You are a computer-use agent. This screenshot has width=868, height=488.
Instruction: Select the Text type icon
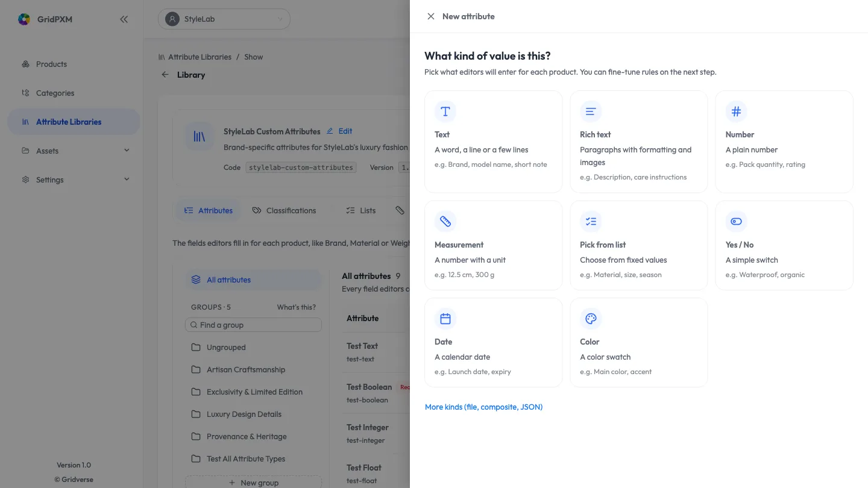pyautogui.click(x=445, y=111)
